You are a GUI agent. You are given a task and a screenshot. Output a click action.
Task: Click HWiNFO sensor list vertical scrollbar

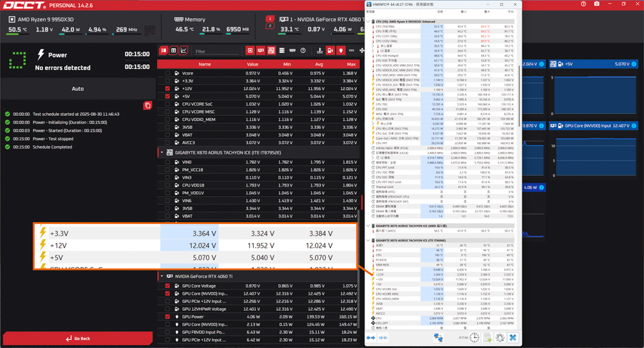(519, 96)
